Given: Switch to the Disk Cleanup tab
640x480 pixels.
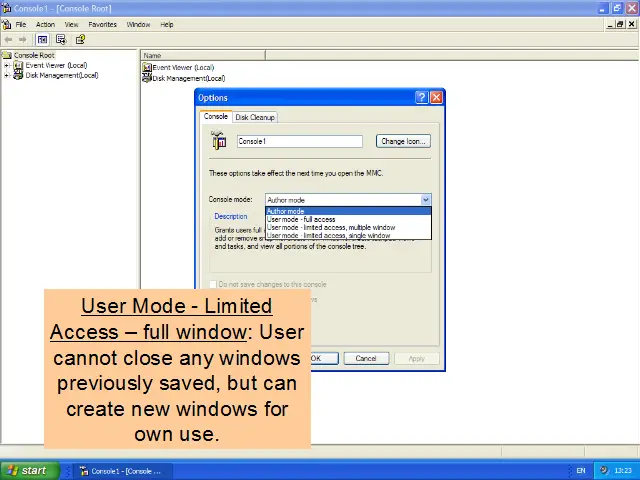Looking at the screenshot, I should point(255,117).
